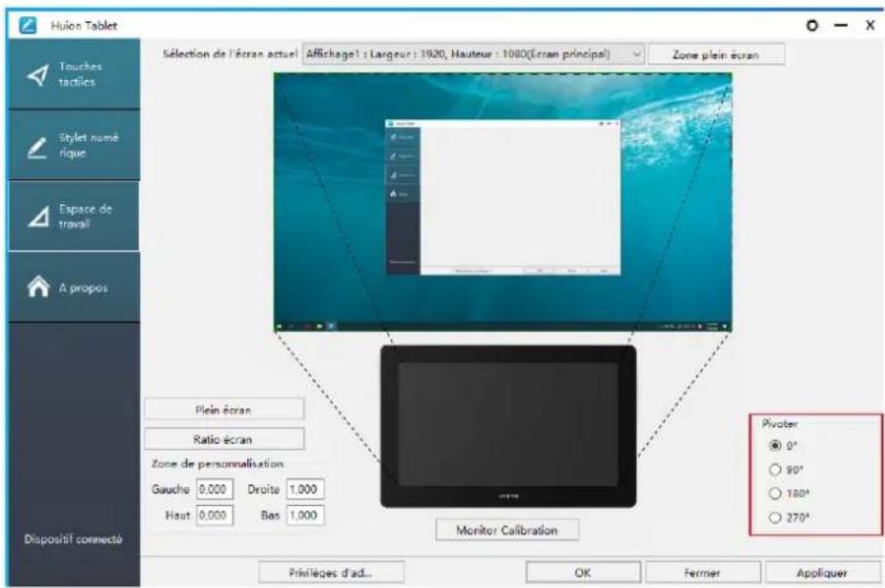Click the Dispositif connecté status text
Screen dimensions: 885x588
73,539
